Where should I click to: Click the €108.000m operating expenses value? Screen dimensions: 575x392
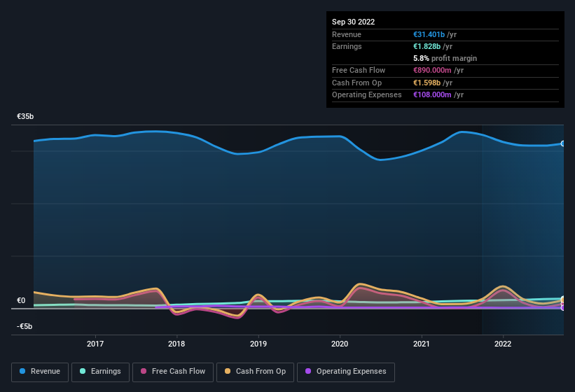click(432, 95)
